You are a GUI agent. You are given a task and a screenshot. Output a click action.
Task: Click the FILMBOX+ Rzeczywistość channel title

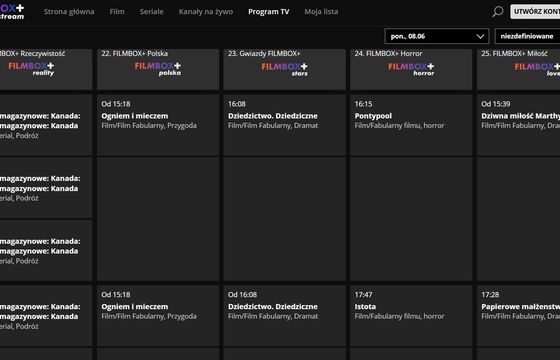tap(32, 54)
